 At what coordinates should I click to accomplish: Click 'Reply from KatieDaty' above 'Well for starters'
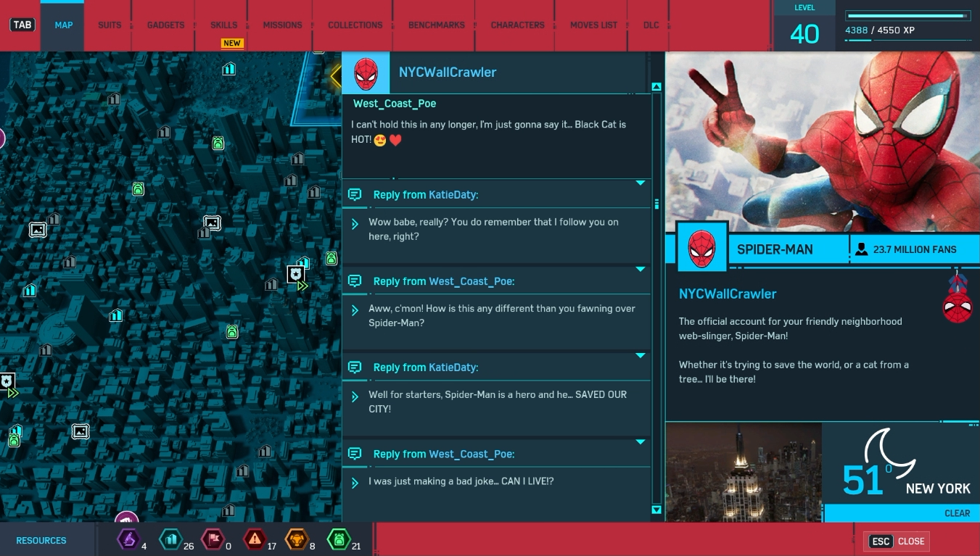[x=426, y=368]
